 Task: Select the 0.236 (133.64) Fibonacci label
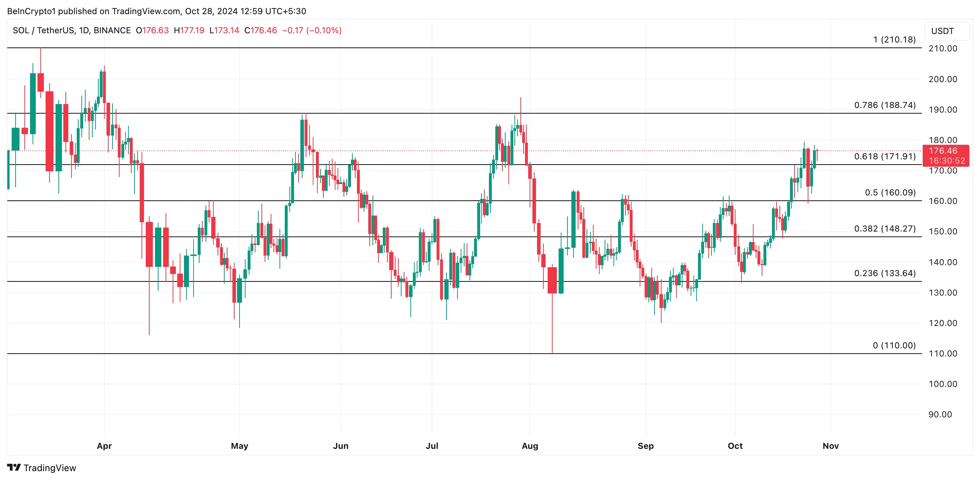click(x=885, y=273)
